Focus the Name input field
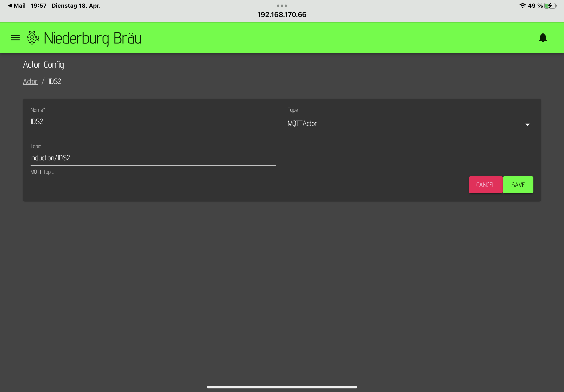 [x=153, y=122]
